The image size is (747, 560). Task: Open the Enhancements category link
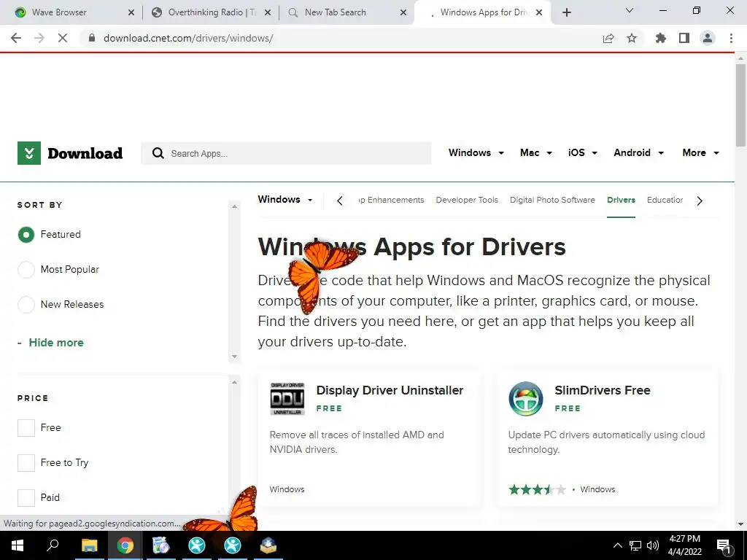[391, 200]
